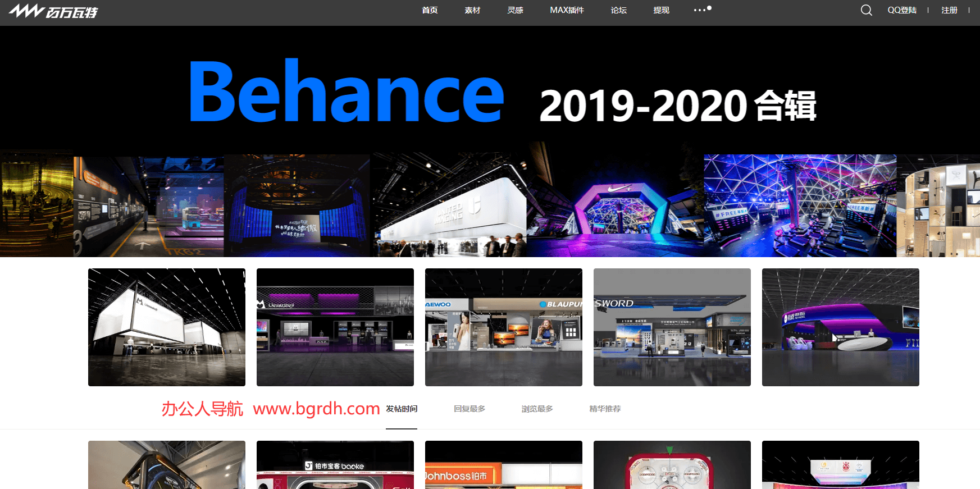Open the 首页 home menu item

(430, 10)
